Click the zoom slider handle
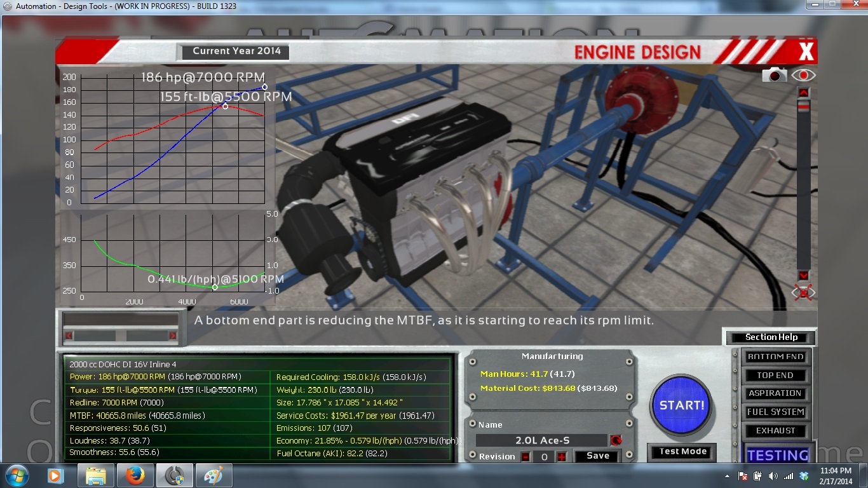Viewport: 868px width, 488px height. (x=804, y=106)
